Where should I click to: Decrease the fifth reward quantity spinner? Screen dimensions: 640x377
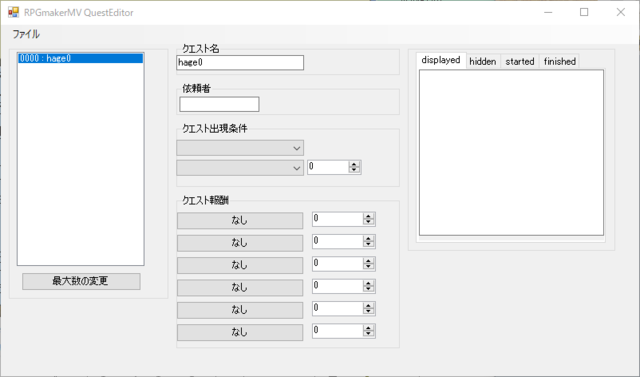(368, 312)
